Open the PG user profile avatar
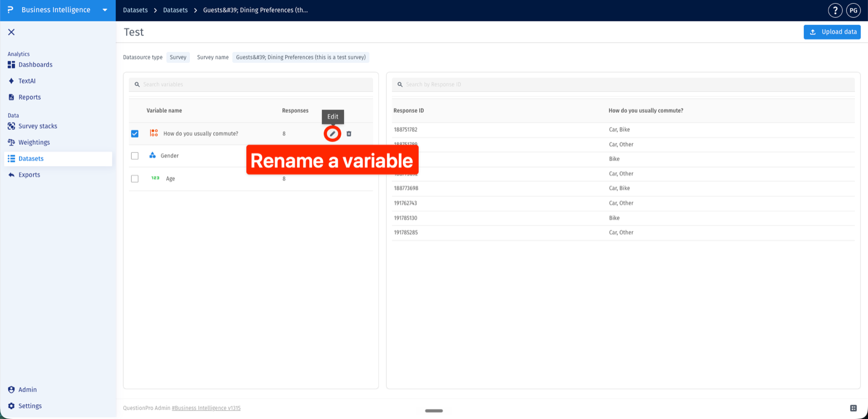Screen dimensions: 868x419 tap(853, 10)
